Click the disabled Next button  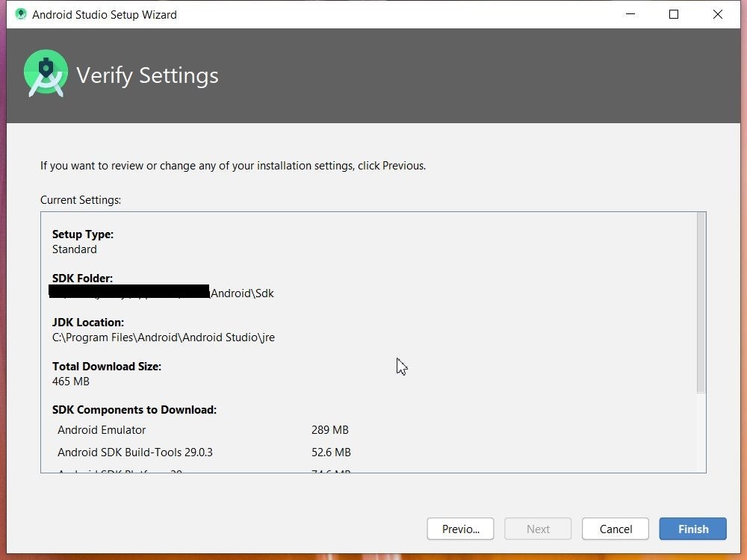click(x=538, y=529)
